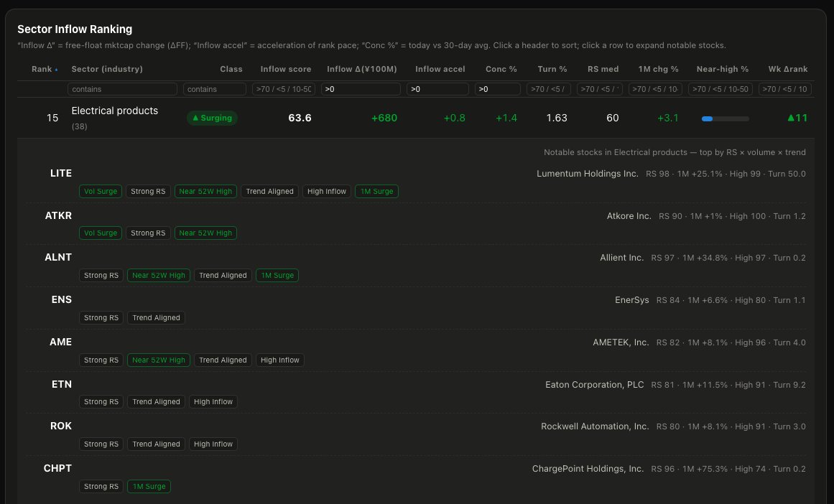Click the 63.6 inflow score value
Image resolution: width=834 pixels, height=504 pixels.
pos(300,118)
